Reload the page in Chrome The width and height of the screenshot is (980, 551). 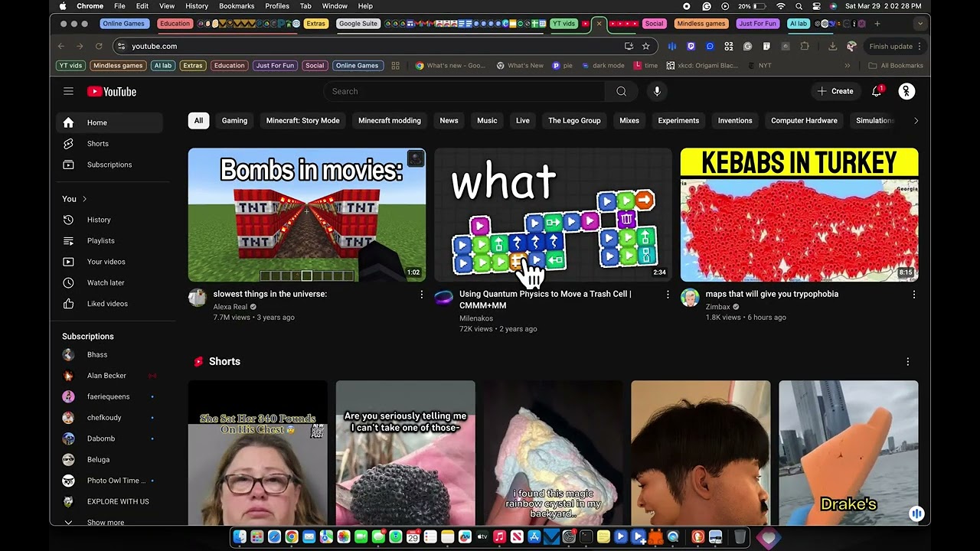99,46
